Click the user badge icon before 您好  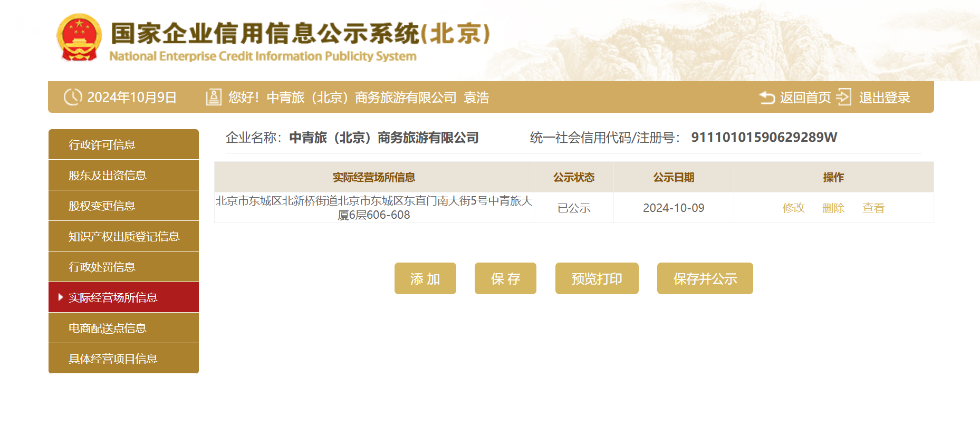click(x=213, y=97)
